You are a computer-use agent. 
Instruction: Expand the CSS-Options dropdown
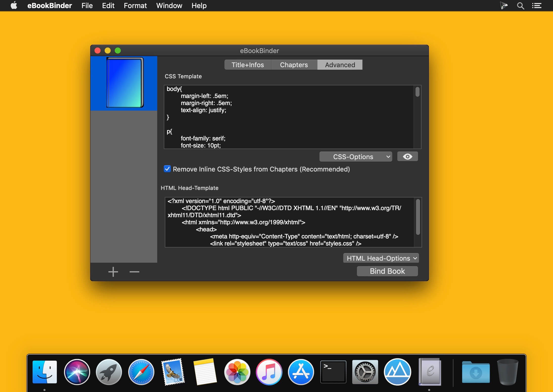(x=356, y=157)
